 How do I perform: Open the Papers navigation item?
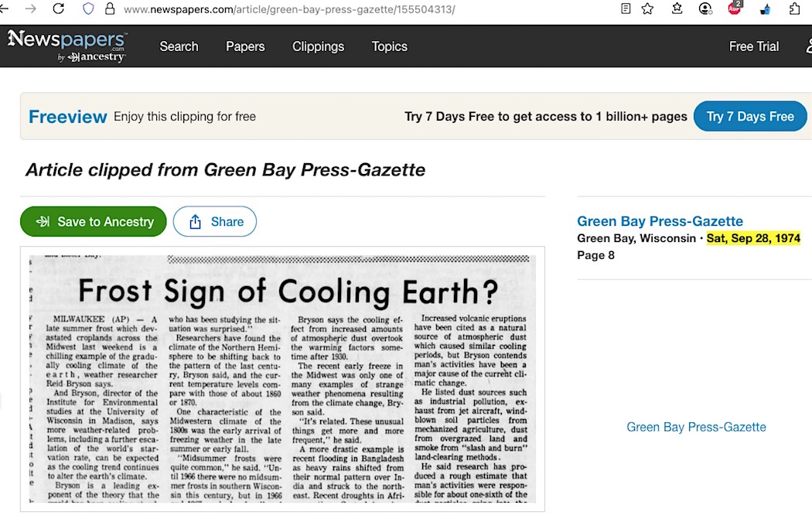(x=245, y=46)
